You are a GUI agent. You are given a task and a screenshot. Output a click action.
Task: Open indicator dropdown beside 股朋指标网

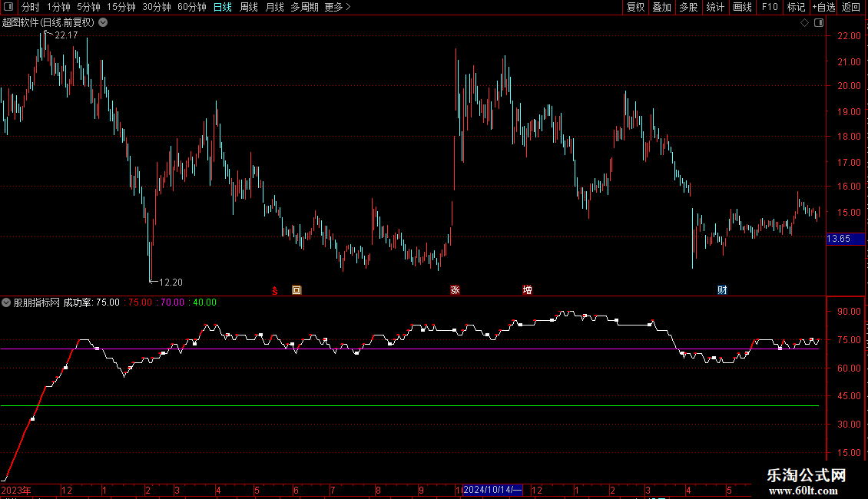pos(6,302)
